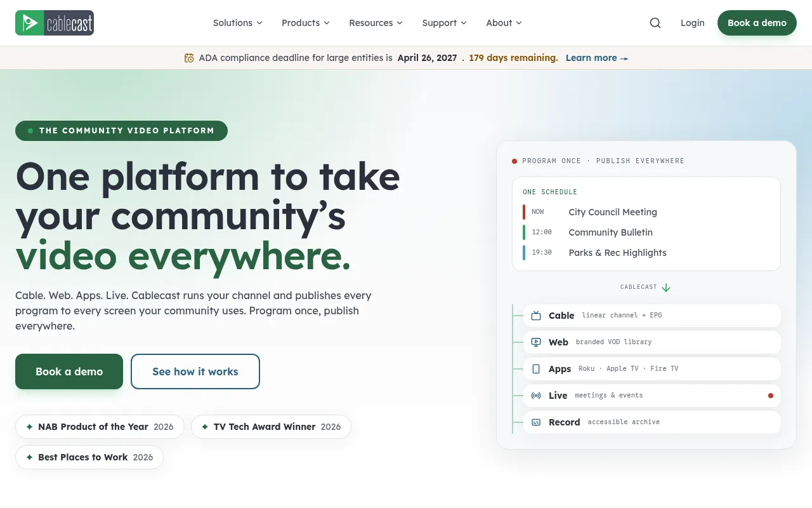Image resolution: width=812 pixels, height=508 pixels.
Task: Click the monitor play icon beside Web
Action: click(536, 342)
